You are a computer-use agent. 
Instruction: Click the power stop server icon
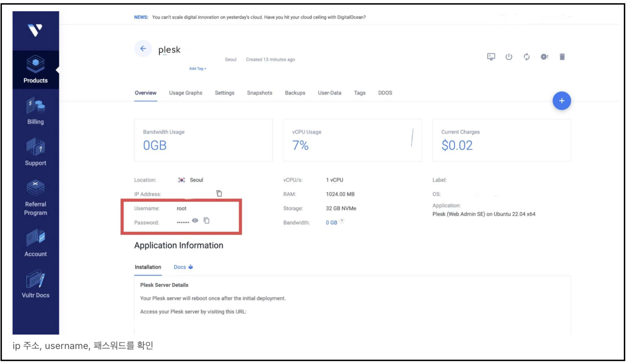pyautogui.click(x=509, y=57)
